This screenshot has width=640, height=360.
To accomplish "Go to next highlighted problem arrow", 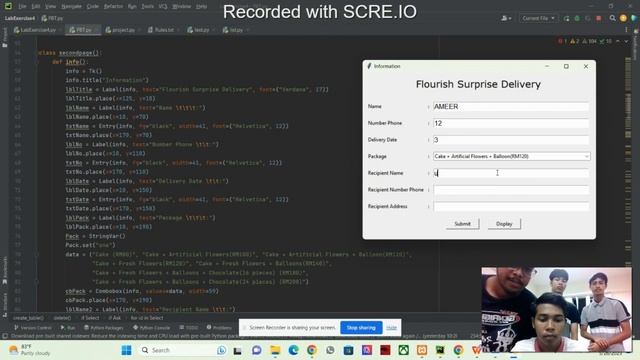I will click(626, 41).
